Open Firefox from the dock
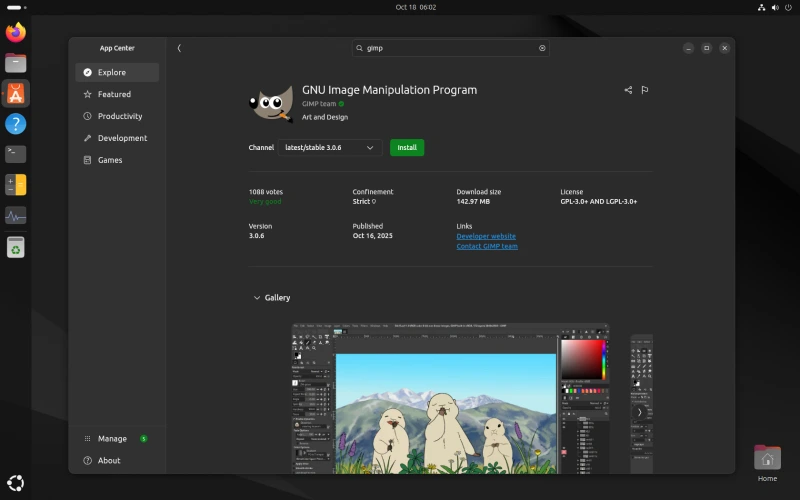This screenshot has height=500, width=800. pos(15,32)
